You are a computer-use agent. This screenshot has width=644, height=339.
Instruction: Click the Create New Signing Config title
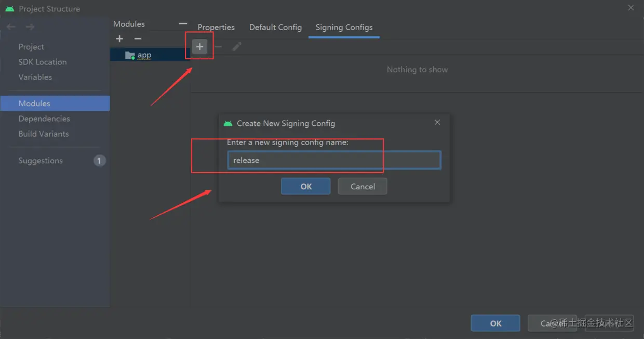point(286,123)
